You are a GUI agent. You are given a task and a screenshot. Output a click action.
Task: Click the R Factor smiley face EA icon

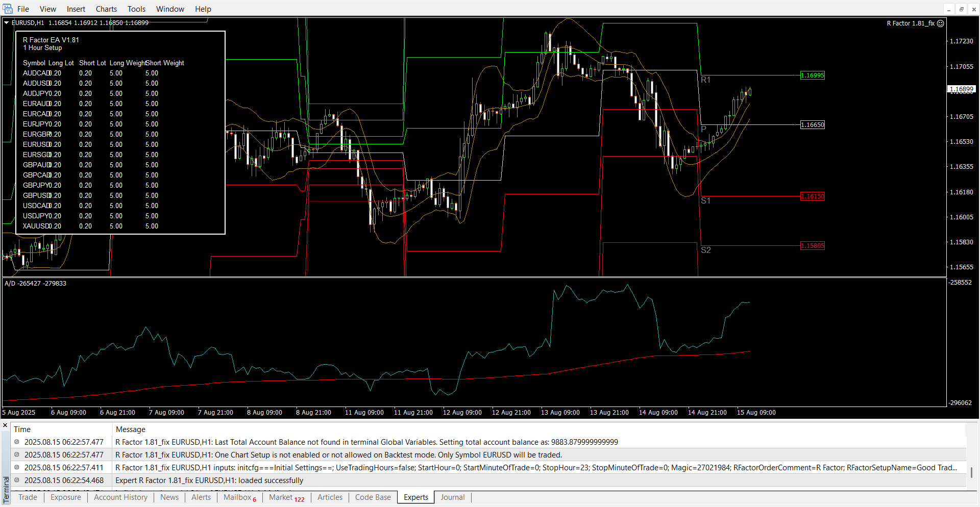pos(941,23)
